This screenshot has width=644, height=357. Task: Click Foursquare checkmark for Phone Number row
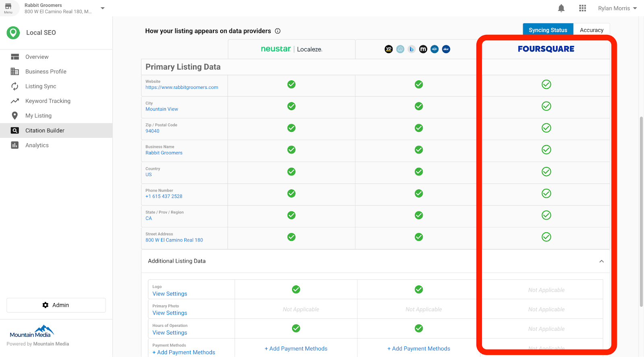pos(546,193)
